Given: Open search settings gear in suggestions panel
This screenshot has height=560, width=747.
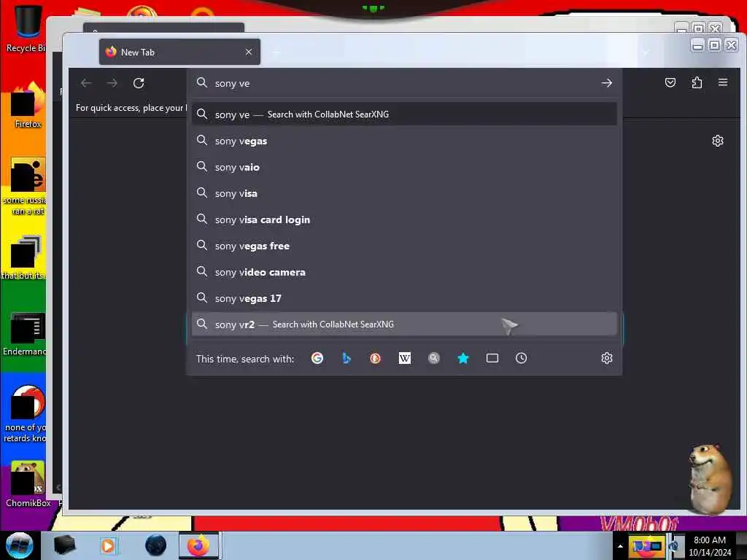Looking at the screenshot, I should click(606, 358).
